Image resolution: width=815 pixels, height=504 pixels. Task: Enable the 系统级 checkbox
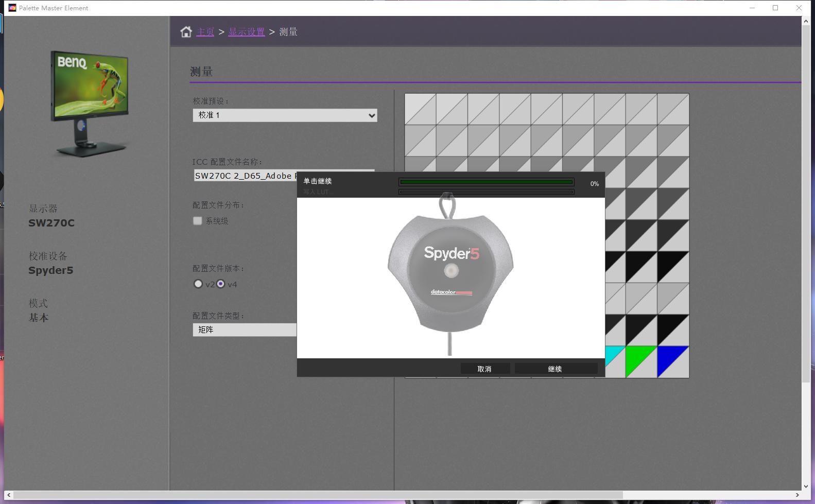tap(198, 221)
